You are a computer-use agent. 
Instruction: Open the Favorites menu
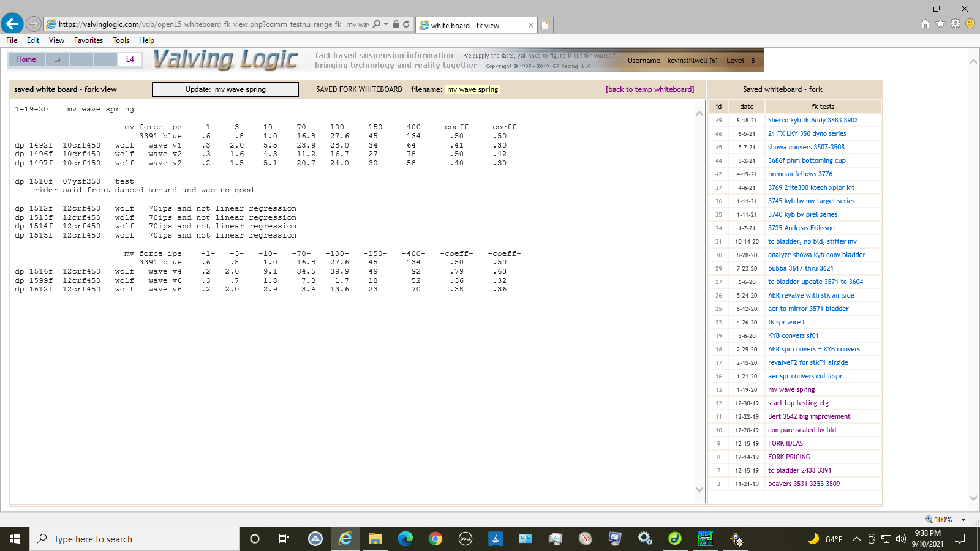click(x=88, y=40)
